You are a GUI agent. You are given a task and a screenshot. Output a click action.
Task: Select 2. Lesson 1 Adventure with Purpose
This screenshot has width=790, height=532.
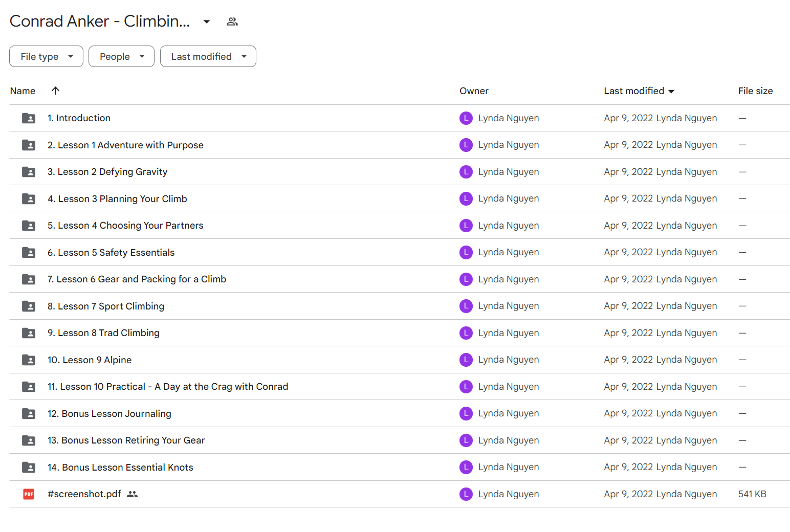(125, 145)
